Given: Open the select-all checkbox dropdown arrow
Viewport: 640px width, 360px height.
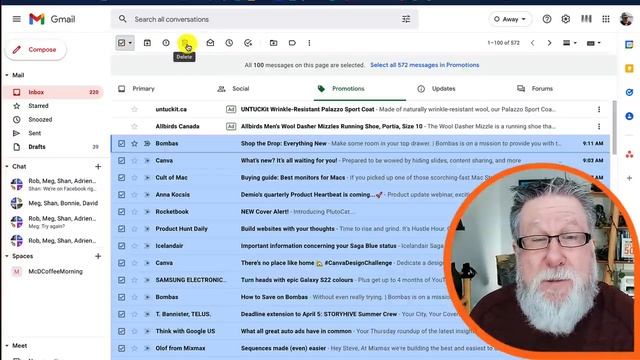Looking at the screenshot, I should pos(130,43).
